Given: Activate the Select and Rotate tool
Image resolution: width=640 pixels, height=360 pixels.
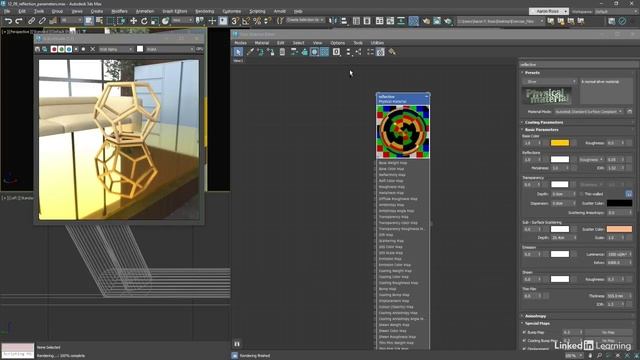Looking at the screenshot, I should pos(144,21).
